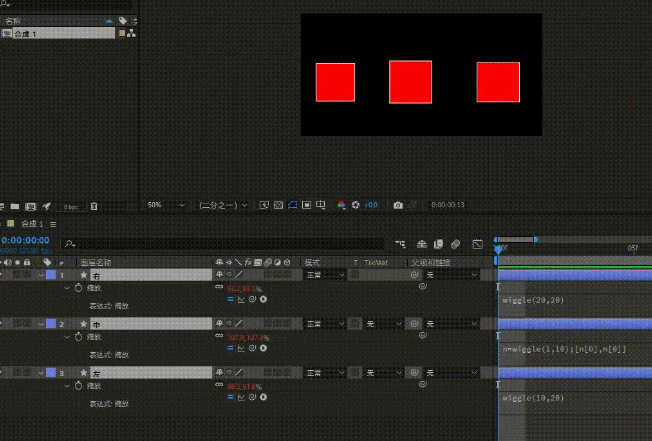
Task: Create a new composition icon
Action: coord(30,206)
